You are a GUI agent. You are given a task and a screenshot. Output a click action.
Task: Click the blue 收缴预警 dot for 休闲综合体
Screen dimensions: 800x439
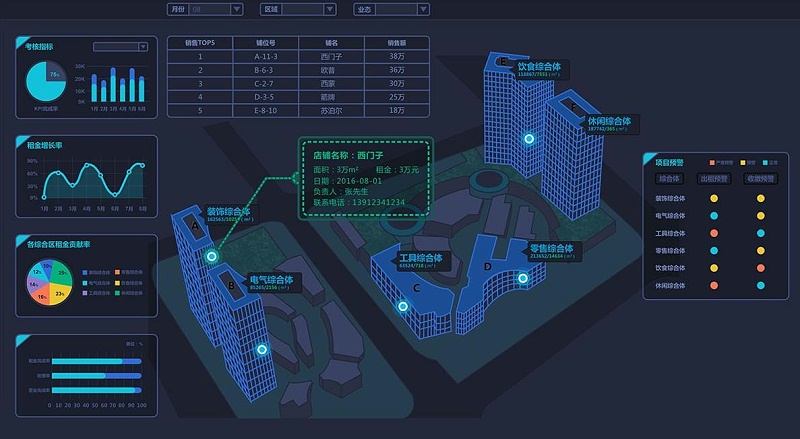click(761, 285)
